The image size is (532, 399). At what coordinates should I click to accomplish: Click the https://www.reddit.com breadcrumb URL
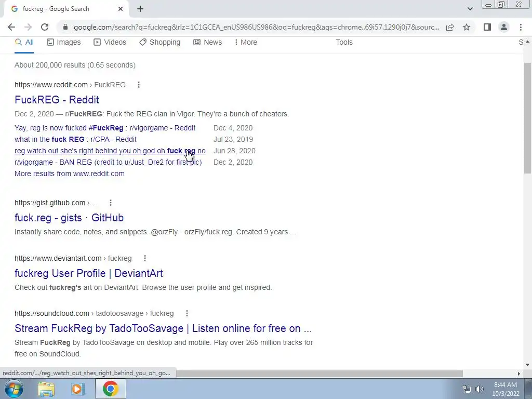pyautogui.click(x=51, y=85)
